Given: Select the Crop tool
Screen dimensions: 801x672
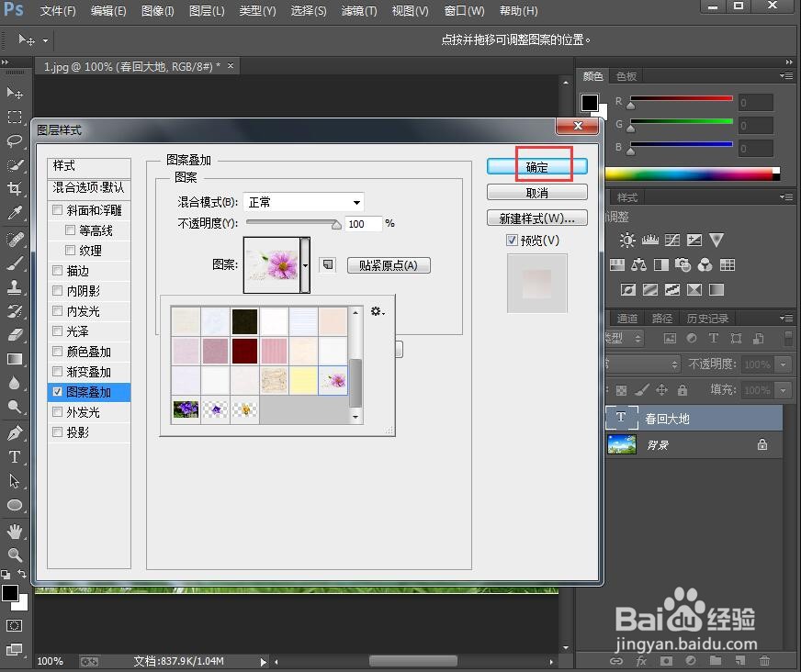Looking at the screenshot, I should (15, 188).
